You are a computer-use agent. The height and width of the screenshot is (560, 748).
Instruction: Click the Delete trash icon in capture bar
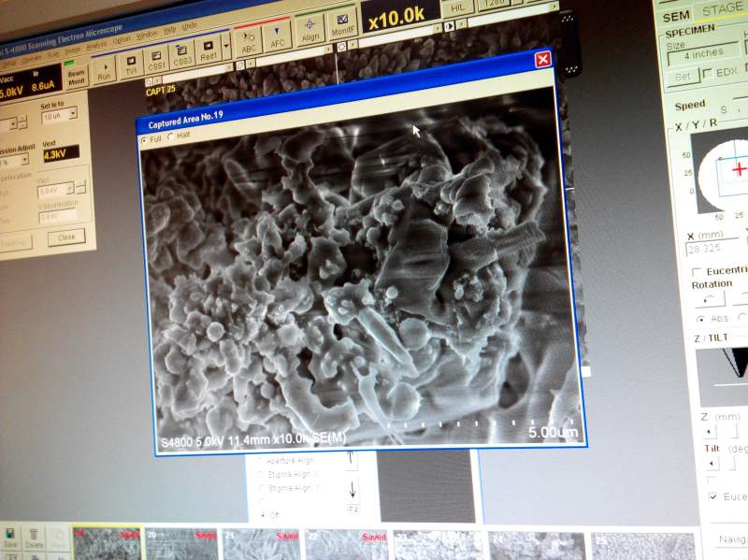click(34, 538)
